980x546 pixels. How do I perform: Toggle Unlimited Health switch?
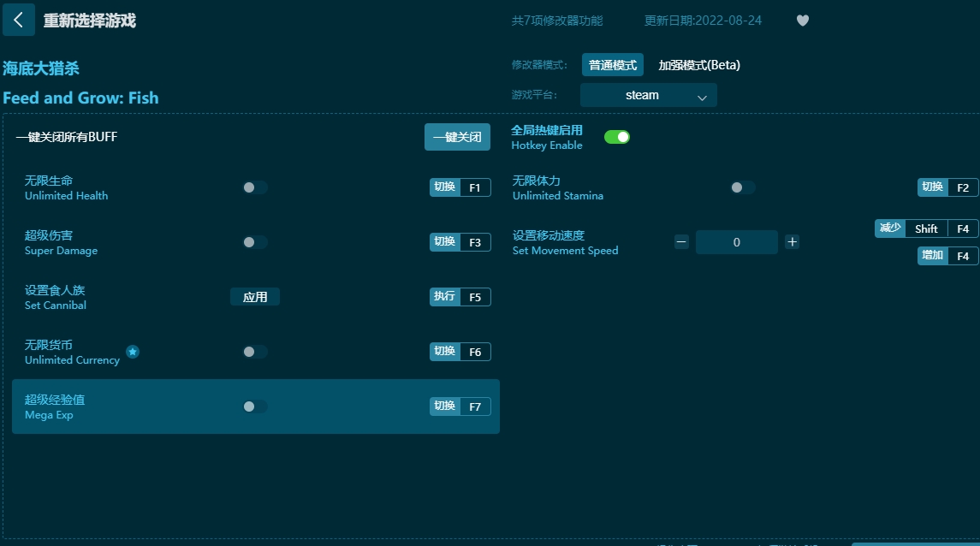point(255,187)
